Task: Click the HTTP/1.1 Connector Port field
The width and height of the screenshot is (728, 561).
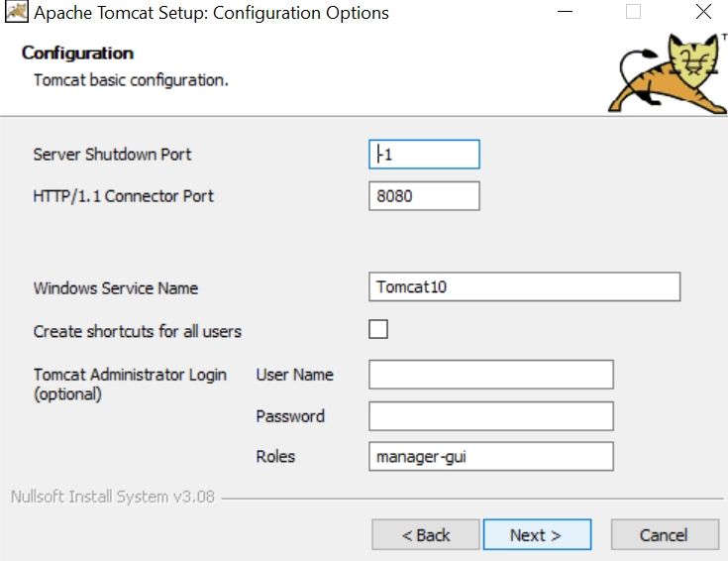Action: (424, 195)
